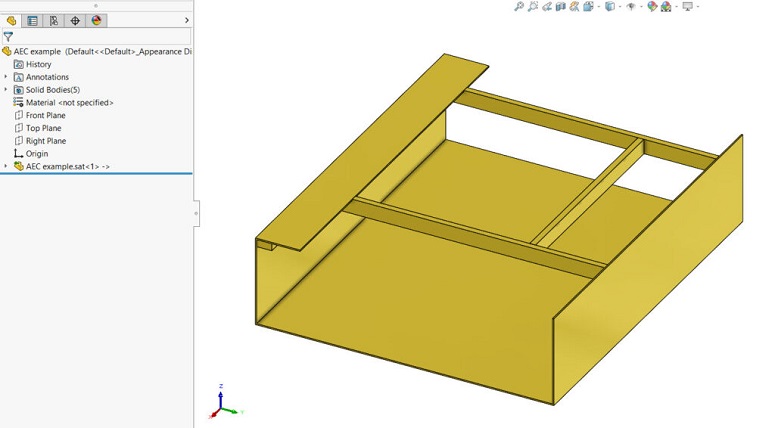Switch to the ConfigurationManager tab
This screenshot has height=428, width=775.
[54, 20]
